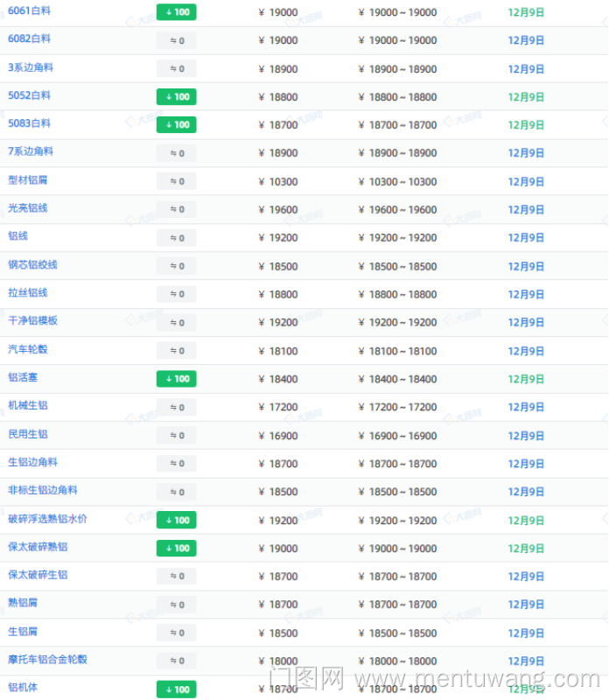Open the 非标生铝边角料 link

point(42,490)
